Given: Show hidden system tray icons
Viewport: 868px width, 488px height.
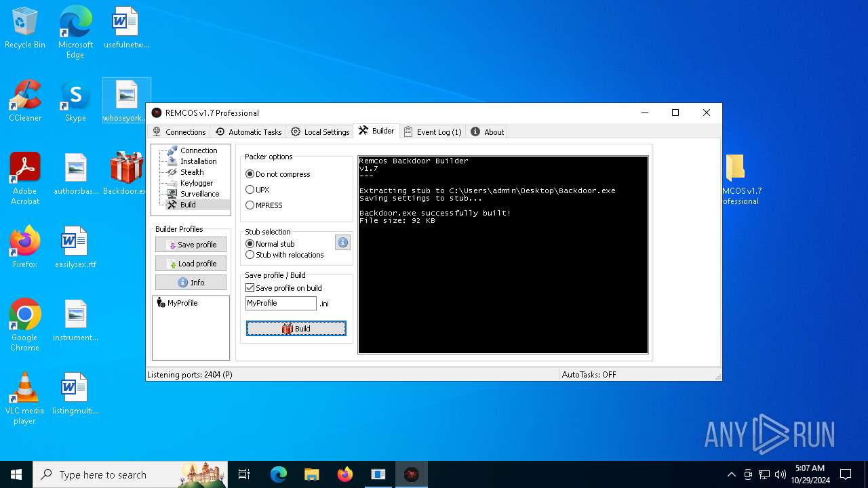Looking at the screenshot, I should point(731,474).
